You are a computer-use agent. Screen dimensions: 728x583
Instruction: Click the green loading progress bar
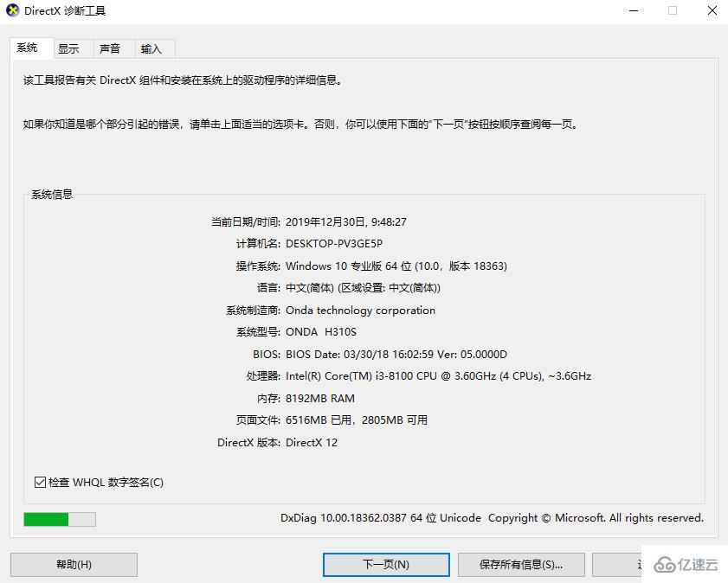pyautogui.click(x=60, y=519)
